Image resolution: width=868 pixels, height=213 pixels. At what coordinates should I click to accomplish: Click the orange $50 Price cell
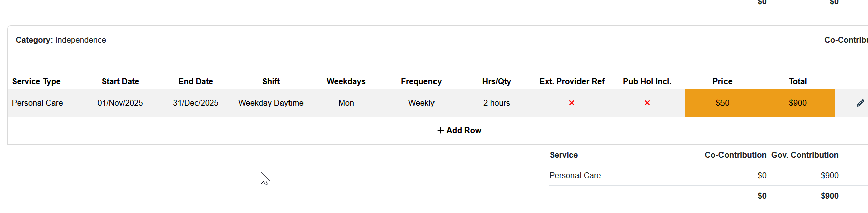pyautogui.click(x=722, y=103)
